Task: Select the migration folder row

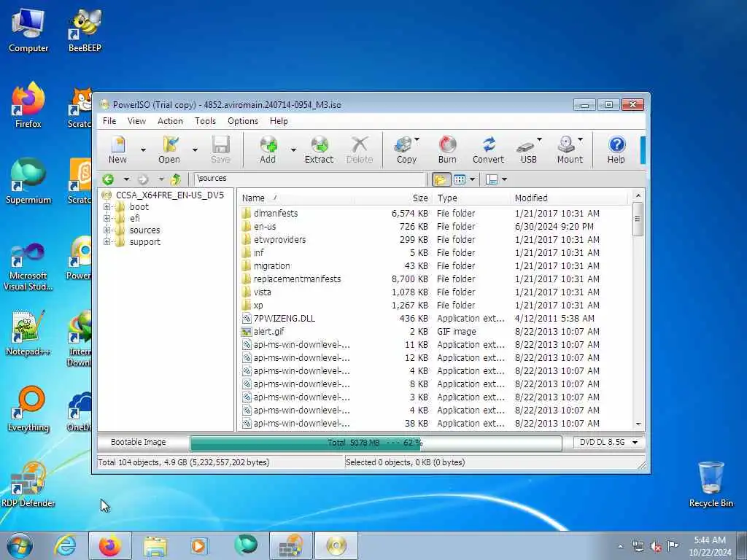Action: click(435, 265)
